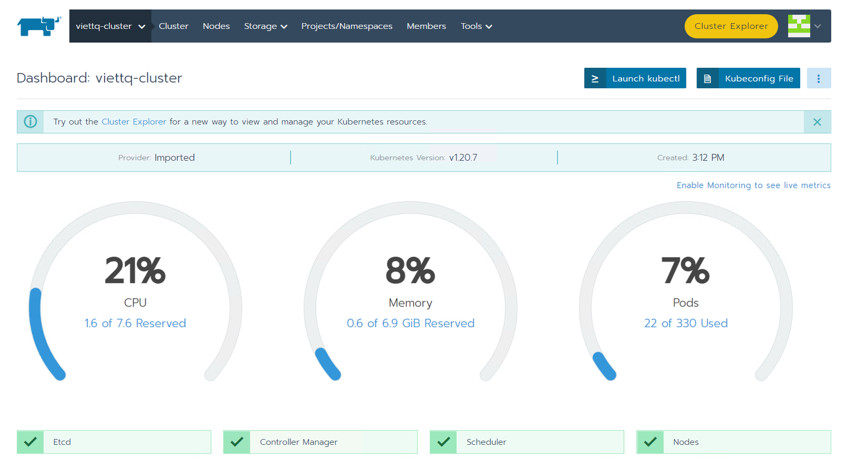Select the 21% CPU value
The width and height of the screenshot is (868, 469).
pos(135,271)
